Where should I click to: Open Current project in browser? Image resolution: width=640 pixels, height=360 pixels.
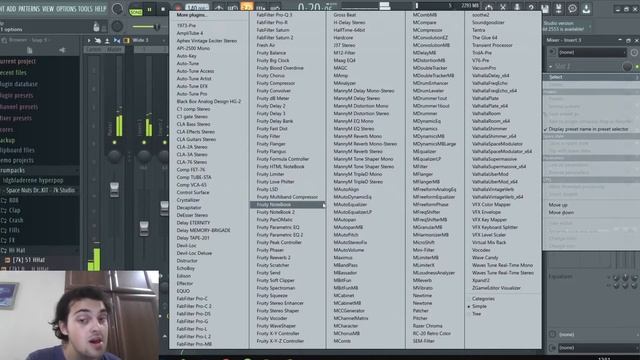click(x=18, y=61)
